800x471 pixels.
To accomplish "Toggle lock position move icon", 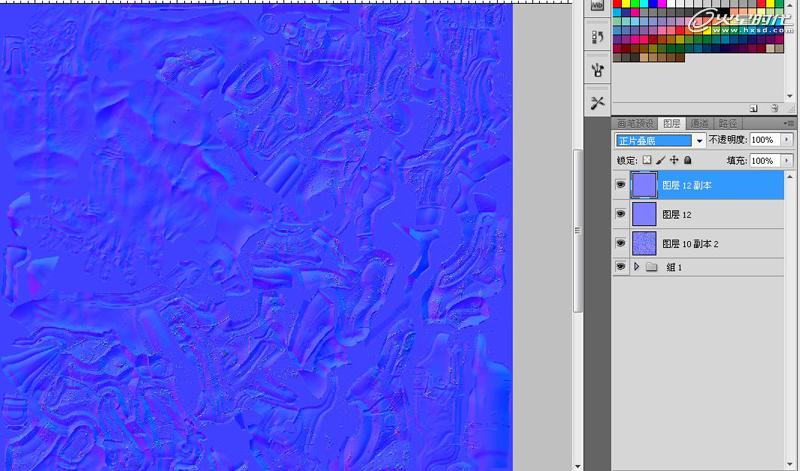I will point(674,160).
